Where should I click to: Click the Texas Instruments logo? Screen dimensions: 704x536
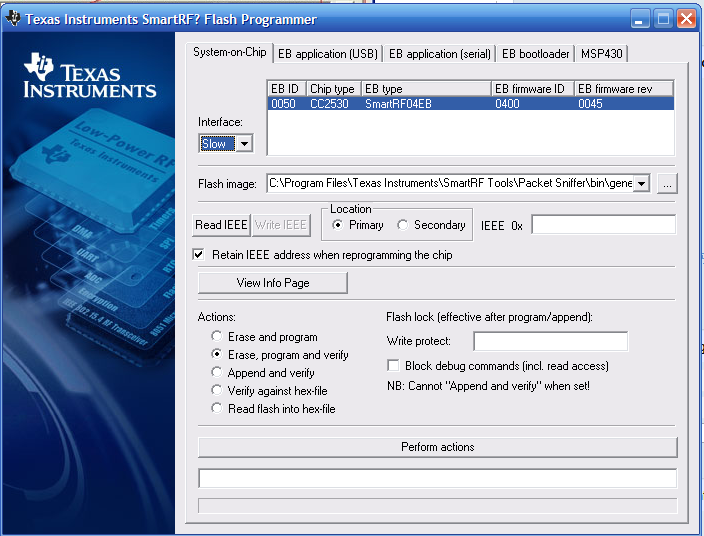[x=90, y=75]
